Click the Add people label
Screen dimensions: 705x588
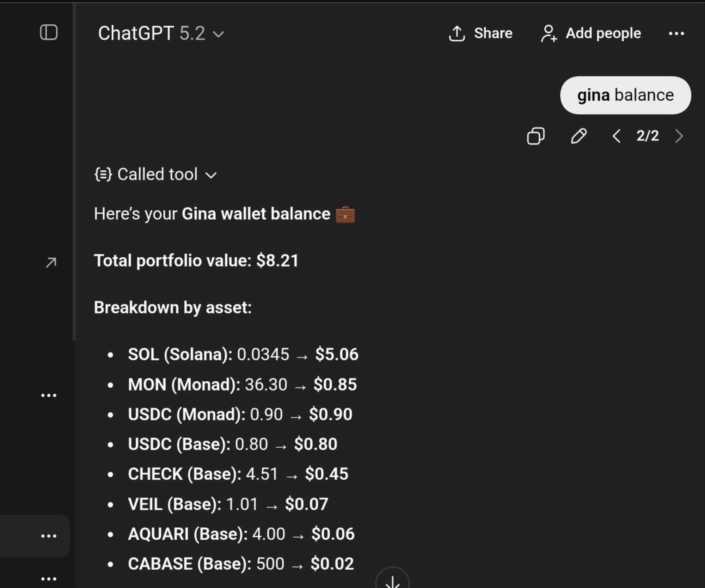603,33
